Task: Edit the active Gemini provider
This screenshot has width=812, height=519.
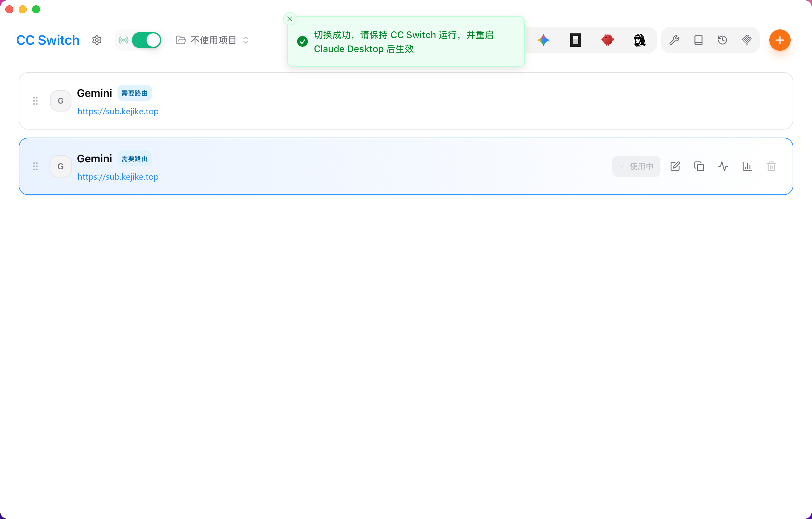Action: click(x=675, y=166)
